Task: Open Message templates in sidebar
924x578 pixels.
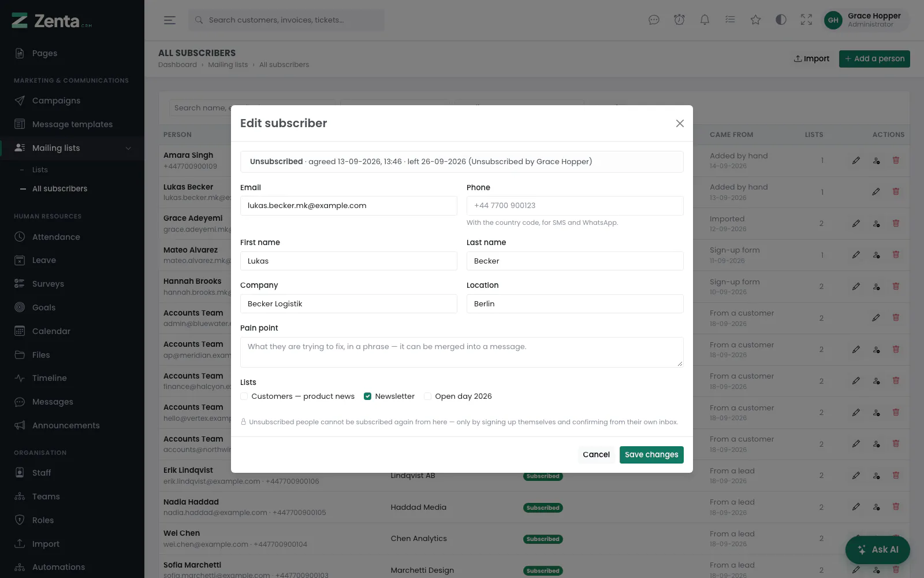Action: pyautogui.click(x=72, y=124)
